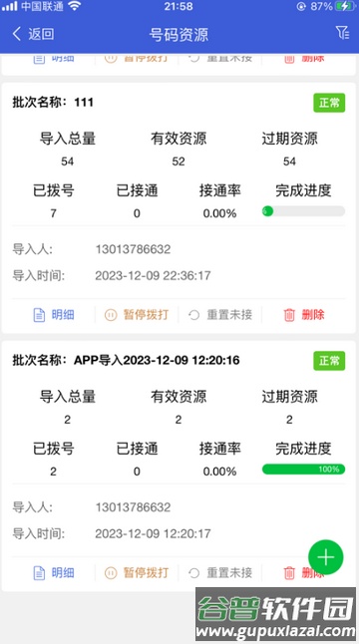Viewport: 359px width, 644px height.
Task: Click batch name 111 text
Action: [84, 102]
